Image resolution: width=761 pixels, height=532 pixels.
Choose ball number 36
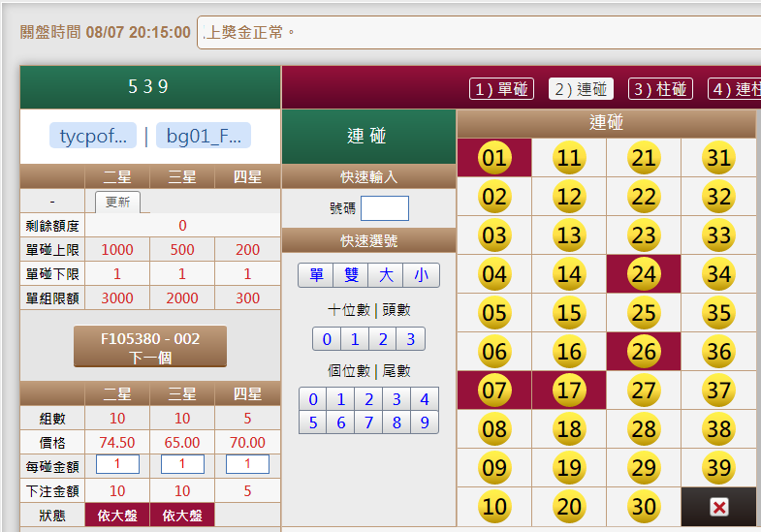[x=718, y=352]
